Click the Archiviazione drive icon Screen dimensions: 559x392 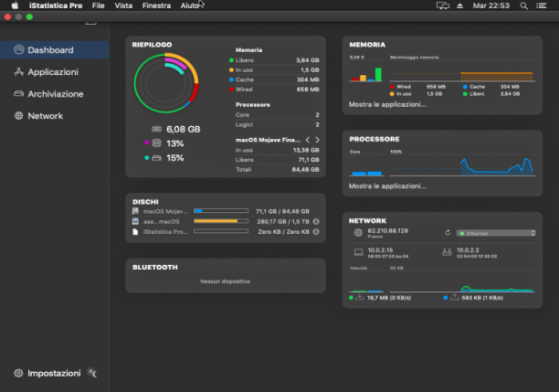(18, 94)
